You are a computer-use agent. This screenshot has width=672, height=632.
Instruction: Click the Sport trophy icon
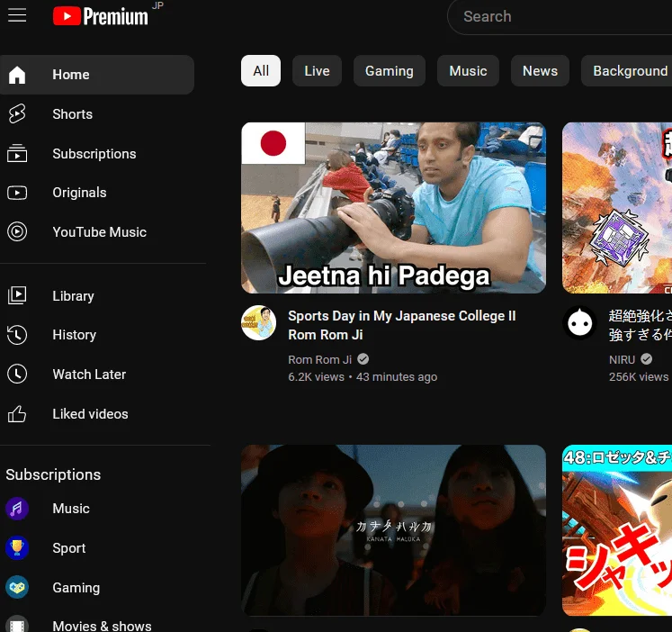point(17,548)
